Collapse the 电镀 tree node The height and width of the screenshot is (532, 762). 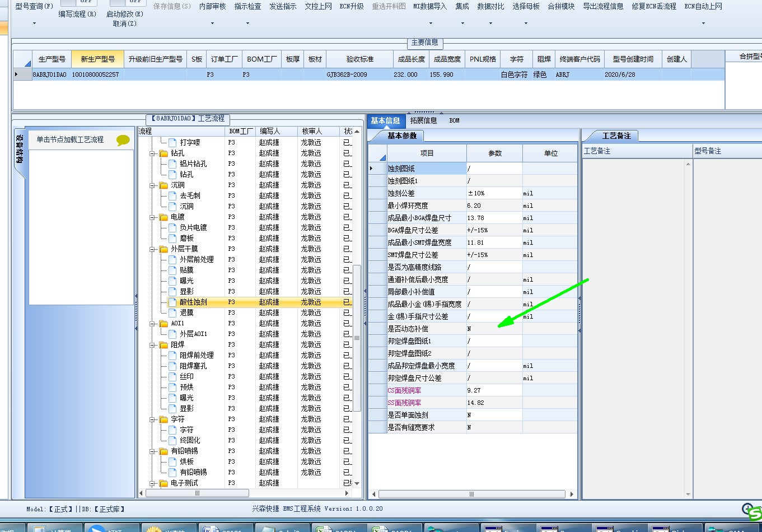(152, 217)
